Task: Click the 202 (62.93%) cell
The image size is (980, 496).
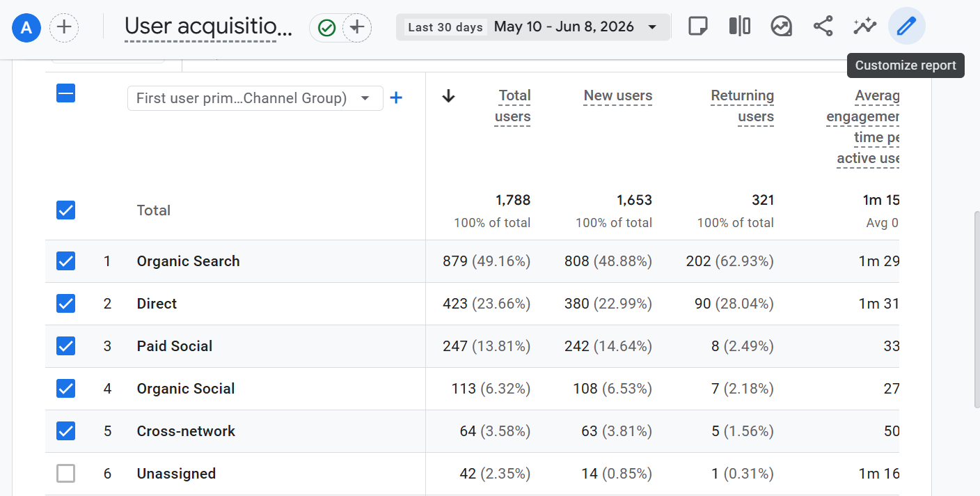Action: (730, 261)
